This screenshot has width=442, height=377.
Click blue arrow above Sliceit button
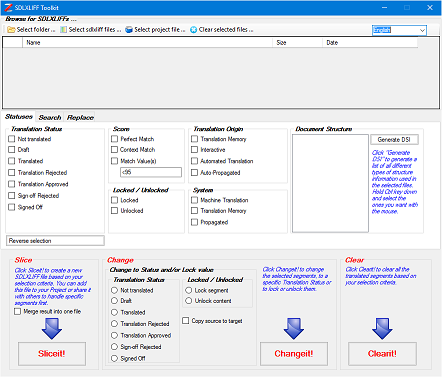tap(52, 329)
